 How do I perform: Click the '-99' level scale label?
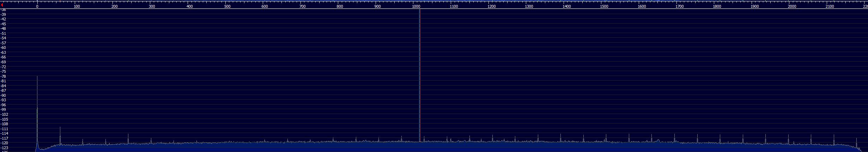[3, 109]
